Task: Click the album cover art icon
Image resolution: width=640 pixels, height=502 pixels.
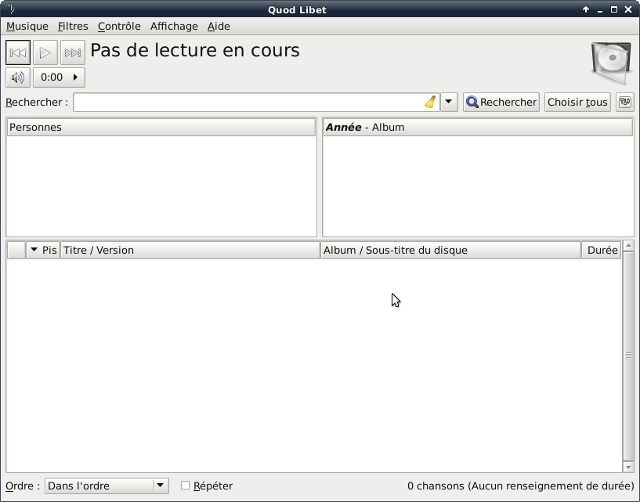Action: [610, 62]
